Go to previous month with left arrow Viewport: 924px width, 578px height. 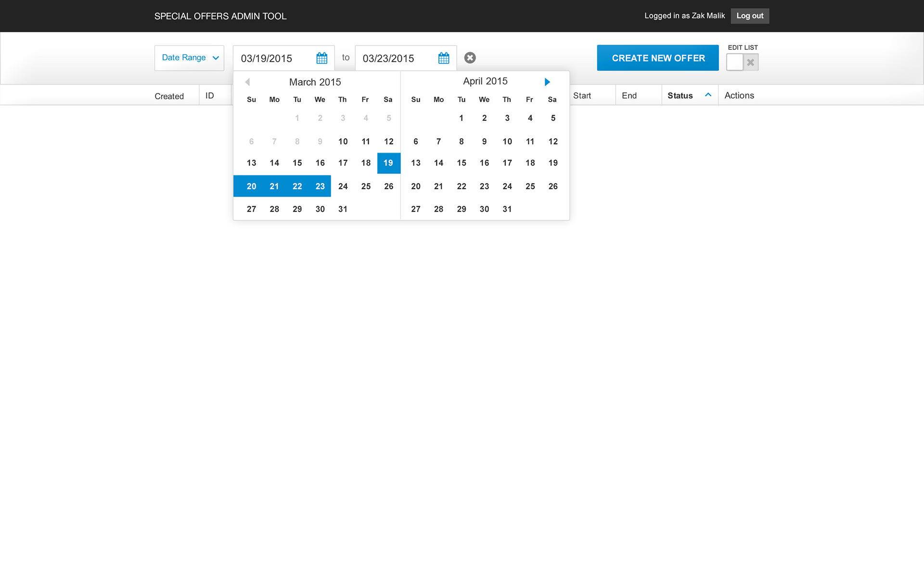(247, 82)
